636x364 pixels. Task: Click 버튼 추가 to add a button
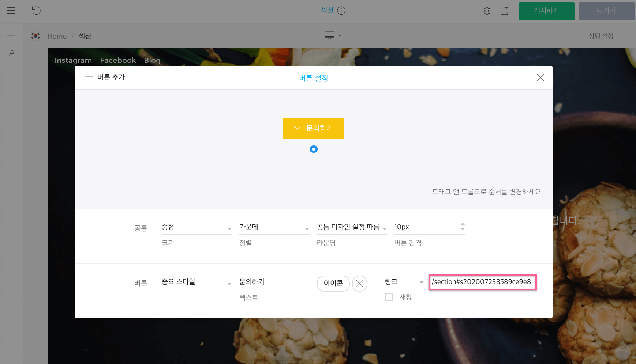pyautogui.click(x=105, y=77)
